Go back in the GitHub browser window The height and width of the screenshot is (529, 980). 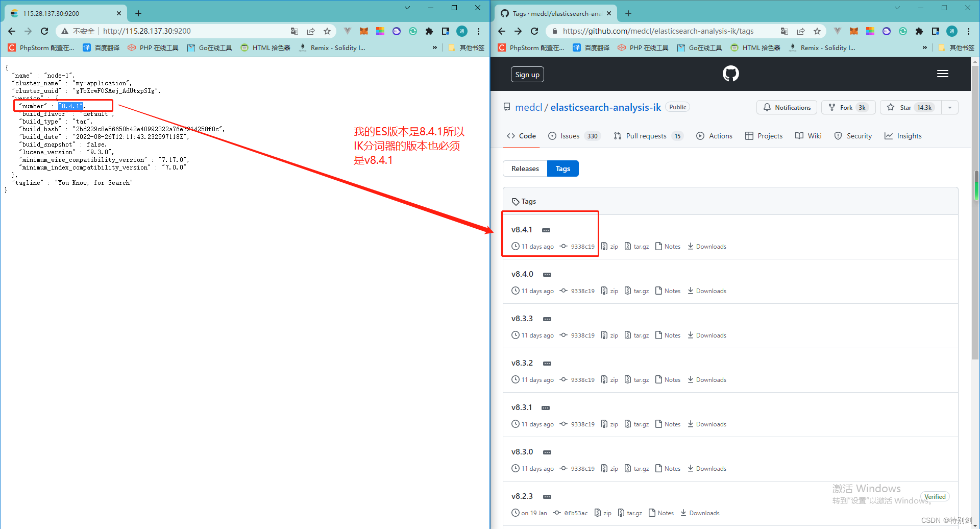pyautogui.click(x=502, y=31)
